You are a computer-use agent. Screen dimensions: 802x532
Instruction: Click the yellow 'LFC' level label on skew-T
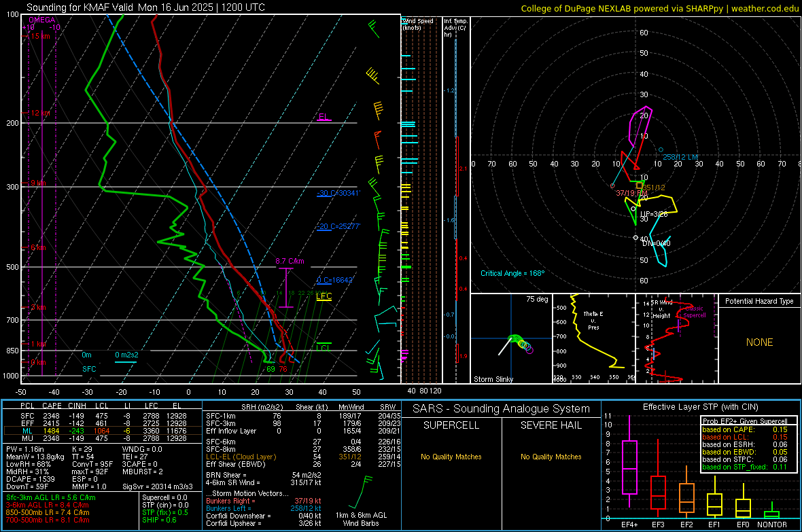[x=324, y=296]
